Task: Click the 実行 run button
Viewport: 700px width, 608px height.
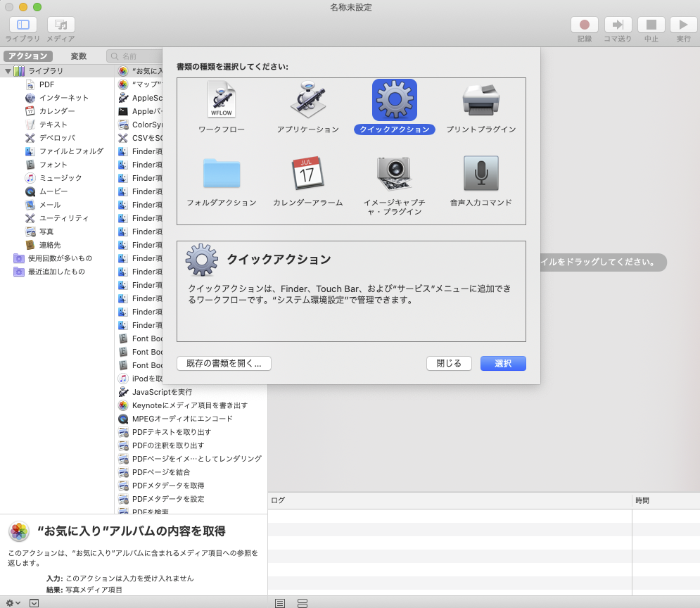Action: click(683, 25)
